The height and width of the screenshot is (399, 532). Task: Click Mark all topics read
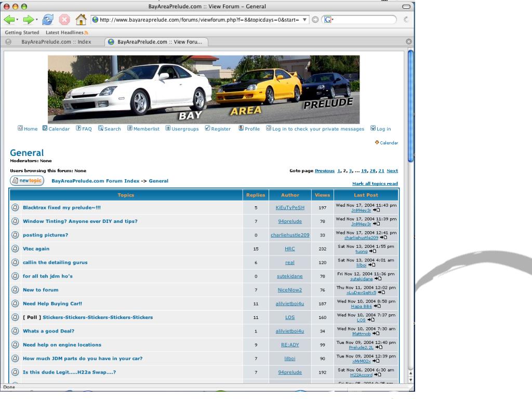375,183
